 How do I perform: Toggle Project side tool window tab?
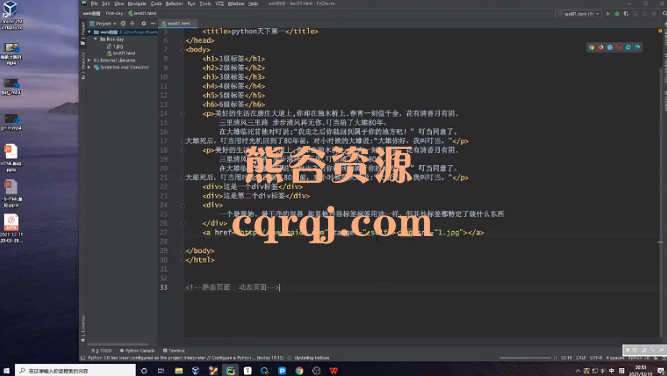pyautogui.click(x=83, y=34)
